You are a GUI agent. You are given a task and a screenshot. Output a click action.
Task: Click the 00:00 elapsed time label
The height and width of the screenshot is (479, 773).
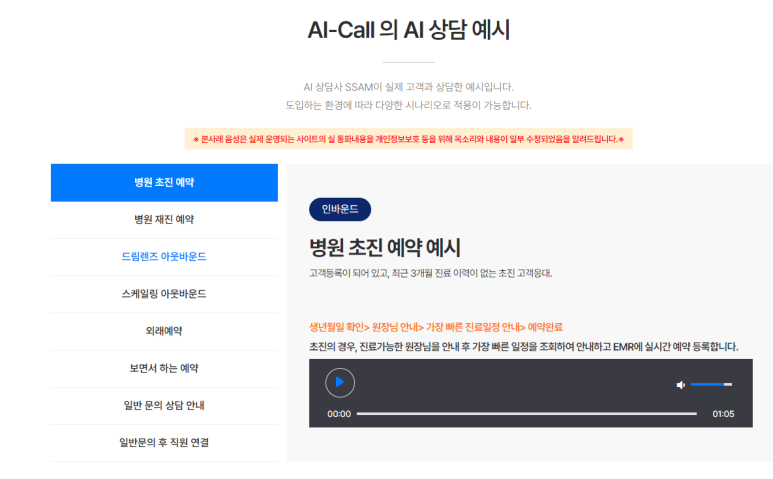pyautogui.click(x=339, y=414)
